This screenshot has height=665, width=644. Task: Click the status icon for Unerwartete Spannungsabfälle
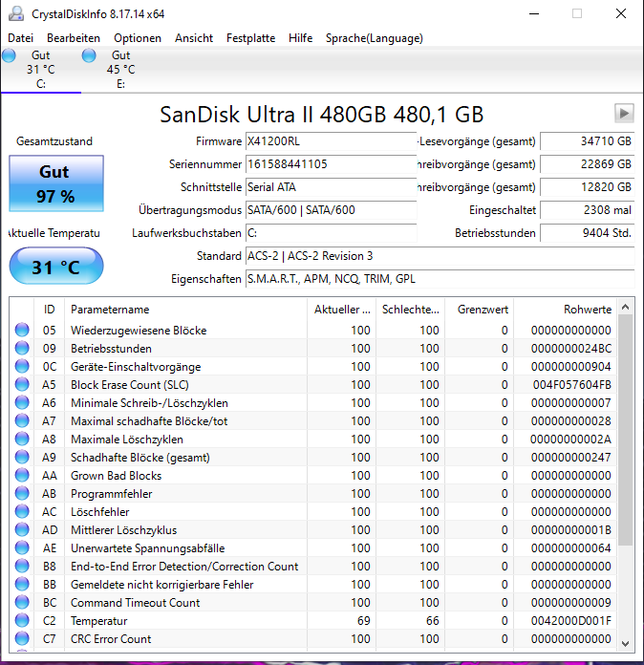[22, 547]
